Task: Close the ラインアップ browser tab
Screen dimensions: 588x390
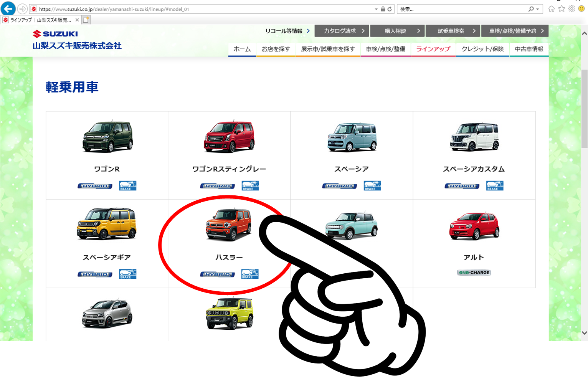Action: pyautogui.click(x=77, y=20)
